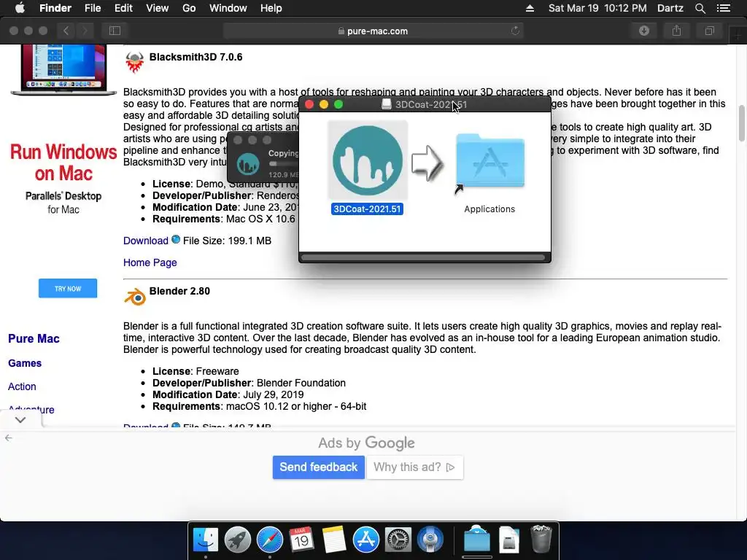The height and width of the screenshot is (560, 747).
Task: Open Spotlight search magnifier
Action: (x=700, y=8)
